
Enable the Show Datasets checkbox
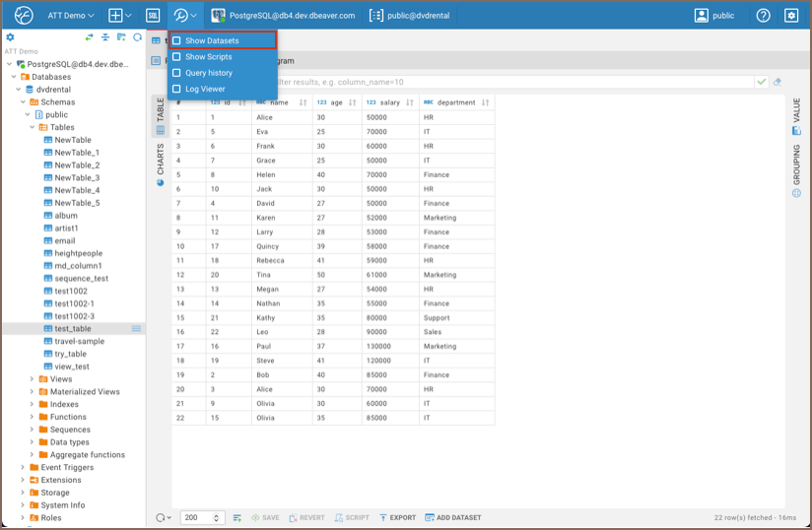tap(177, 41)
